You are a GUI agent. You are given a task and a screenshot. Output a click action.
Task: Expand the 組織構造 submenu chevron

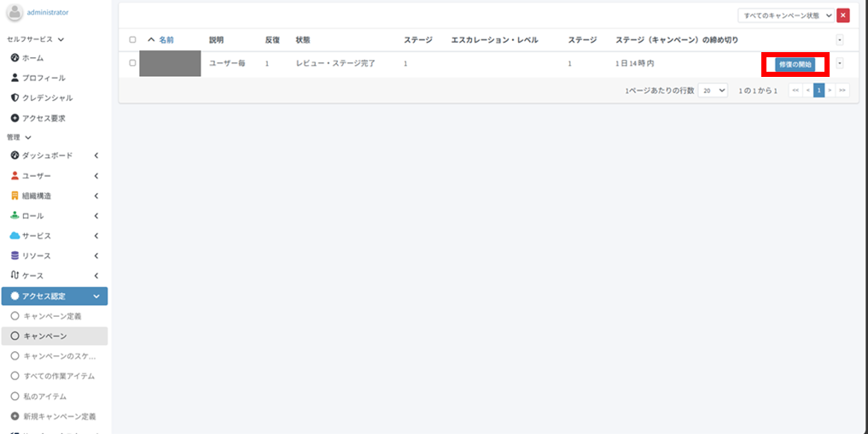[96, 196]
